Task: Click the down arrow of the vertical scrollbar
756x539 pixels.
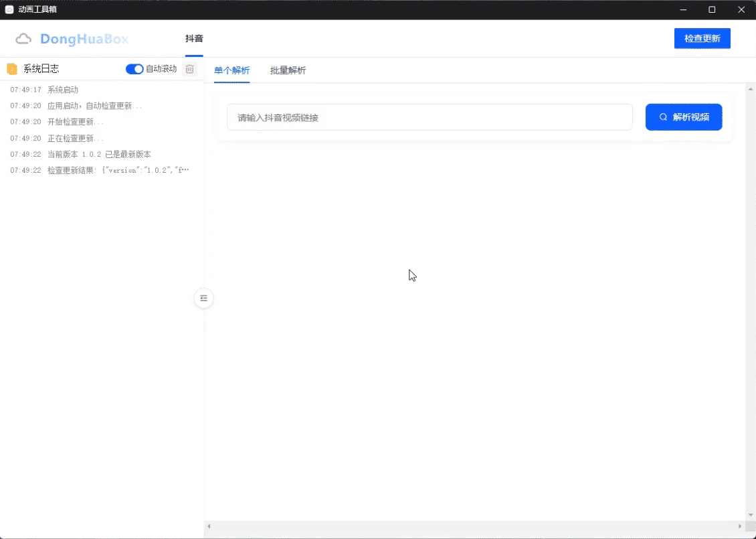Action: (751, 514)
